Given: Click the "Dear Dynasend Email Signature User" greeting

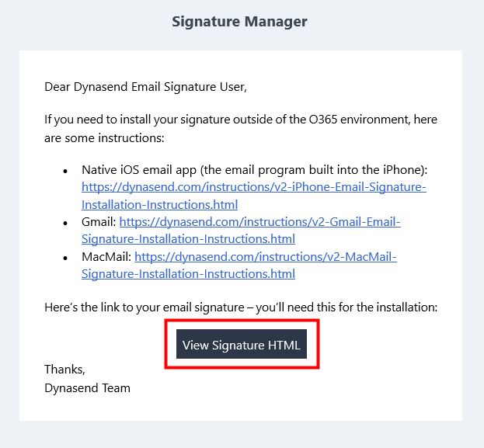Looking at the screenshot, I should point(145,86).
